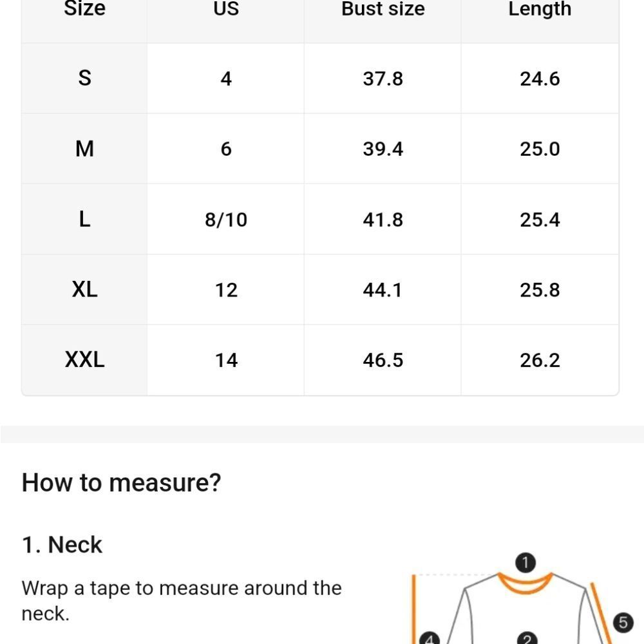
Task: Click the US column header
Action: click(x=226, y=9)
